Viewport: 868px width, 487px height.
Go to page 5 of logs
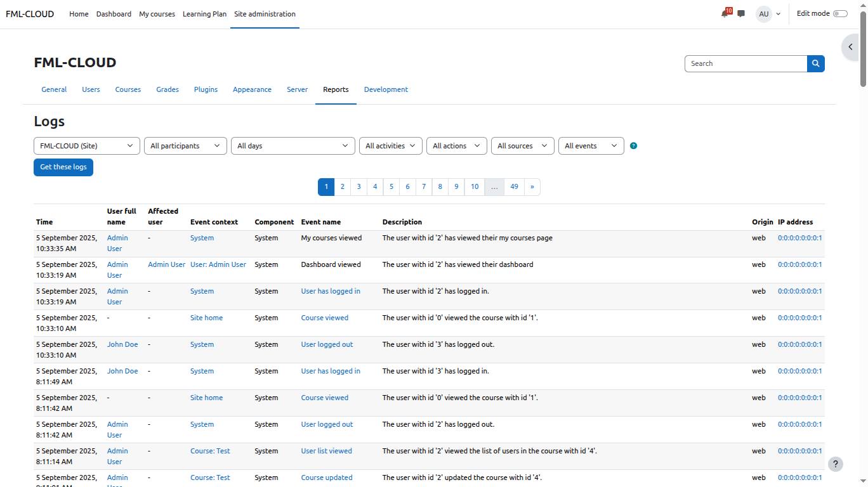[x=391, y=187]
